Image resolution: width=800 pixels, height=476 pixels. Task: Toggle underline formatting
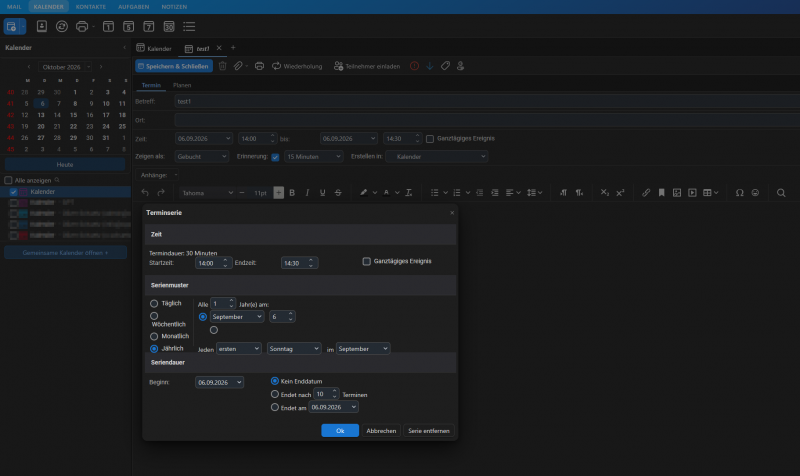pos(322,192)
